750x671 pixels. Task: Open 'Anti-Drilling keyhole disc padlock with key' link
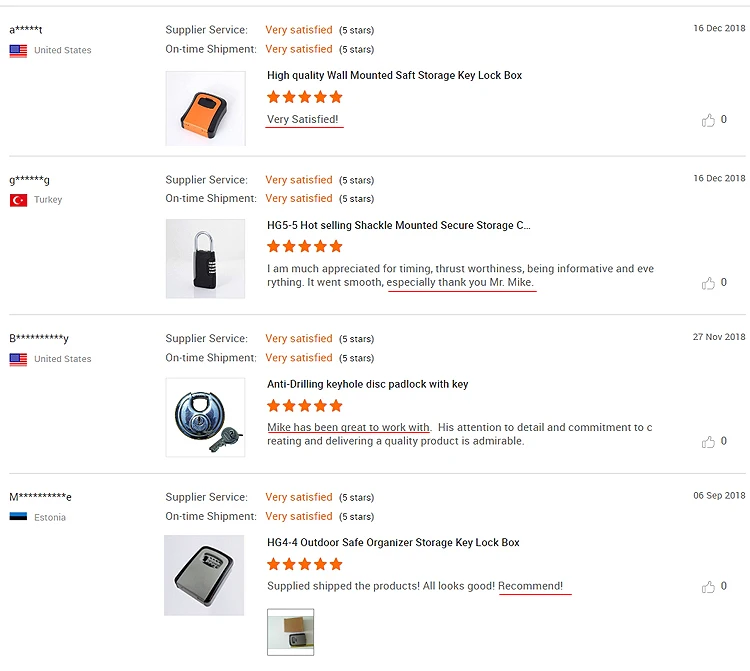click(367, 384)
